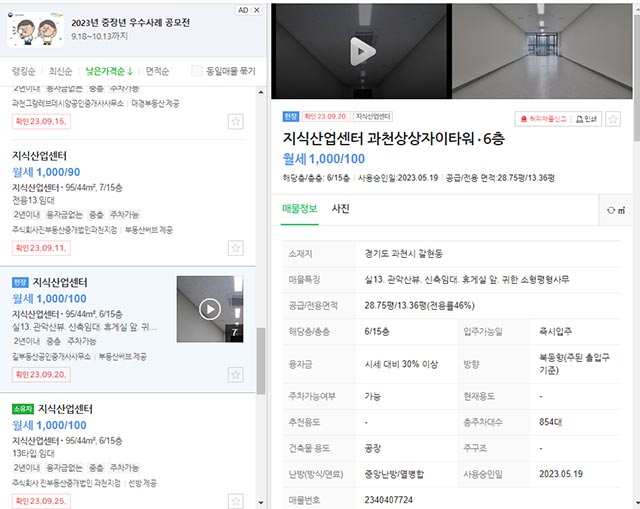Viewport: 640px width, 509px height.
Task: Toggle area unit to ㎡
Action: [616, 210]
